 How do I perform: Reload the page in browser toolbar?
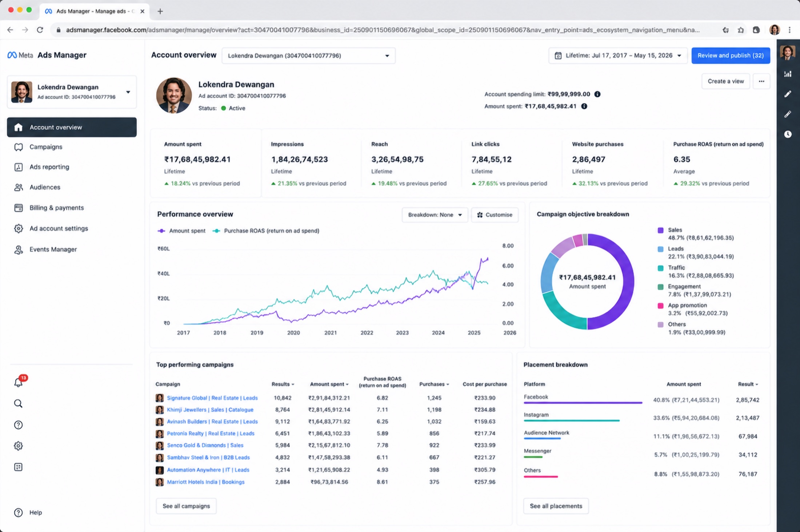(40, 30)
